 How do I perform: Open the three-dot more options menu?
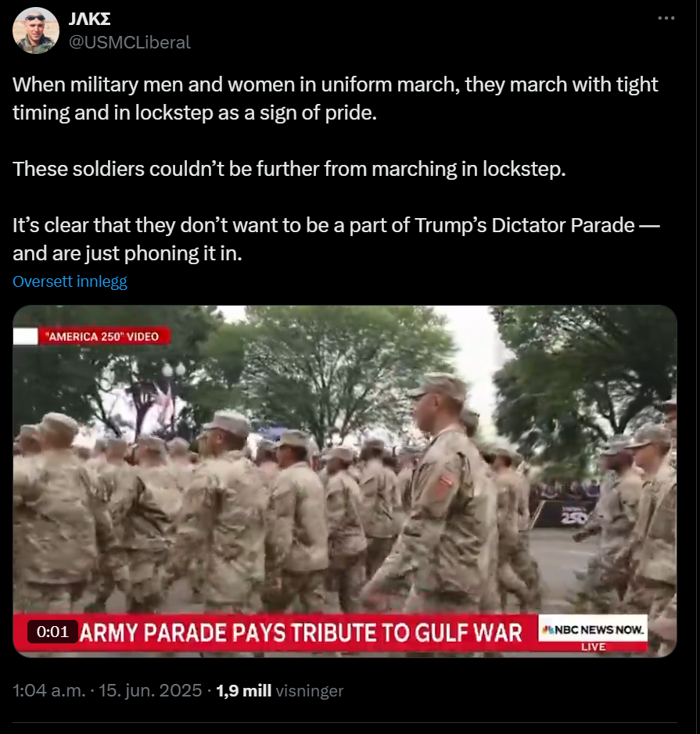click(666, 18)
